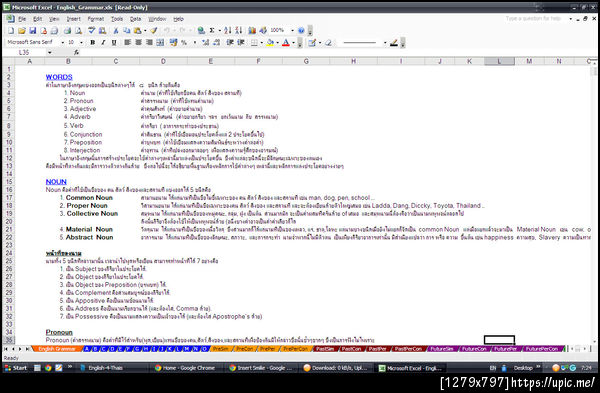Open the Data menu
Image resolution: width=600 pixels, height=393 pixels.
point(135,19)
